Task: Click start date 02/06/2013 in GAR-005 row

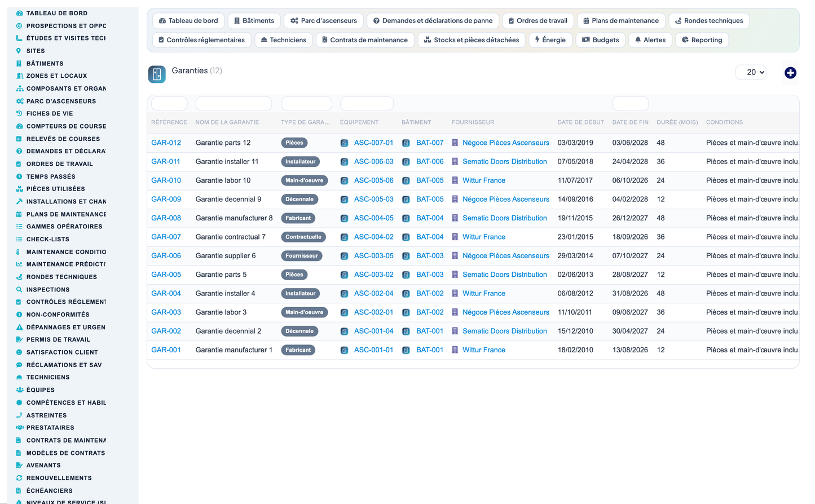Action: click(575, 275)
